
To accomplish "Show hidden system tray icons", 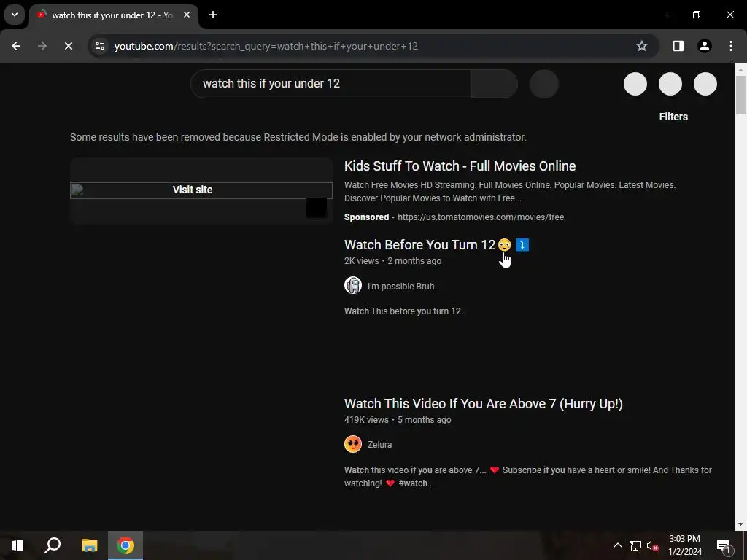I will tap(617, 545).
